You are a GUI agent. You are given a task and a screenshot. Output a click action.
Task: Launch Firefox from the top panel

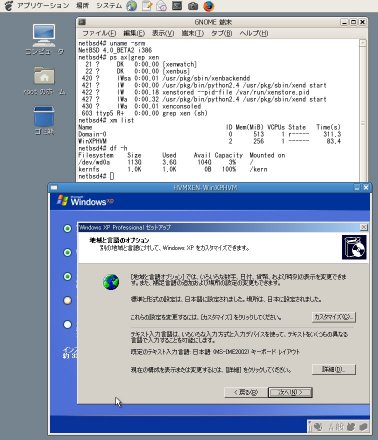click(x=209, y=6)
